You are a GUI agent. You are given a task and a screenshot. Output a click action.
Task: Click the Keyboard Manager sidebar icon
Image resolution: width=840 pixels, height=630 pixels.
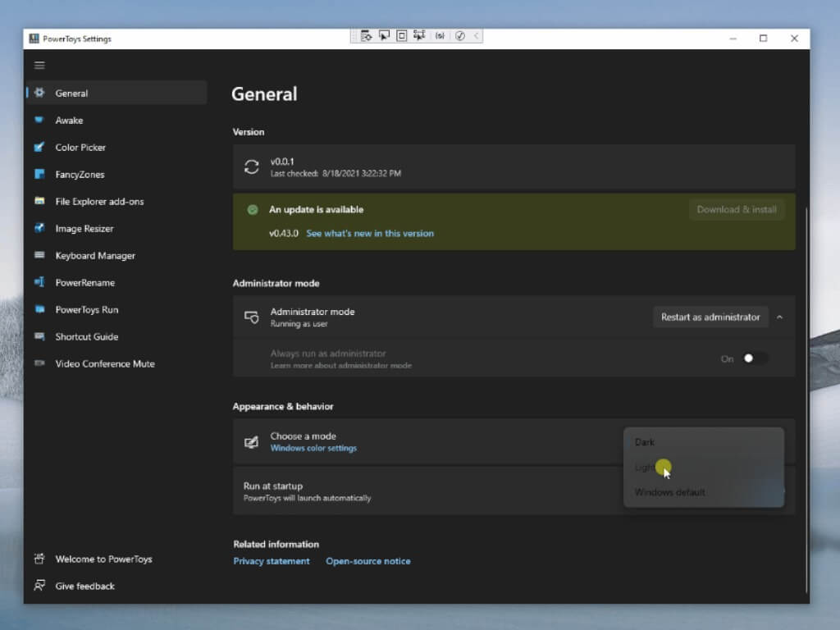pos(39,256)
